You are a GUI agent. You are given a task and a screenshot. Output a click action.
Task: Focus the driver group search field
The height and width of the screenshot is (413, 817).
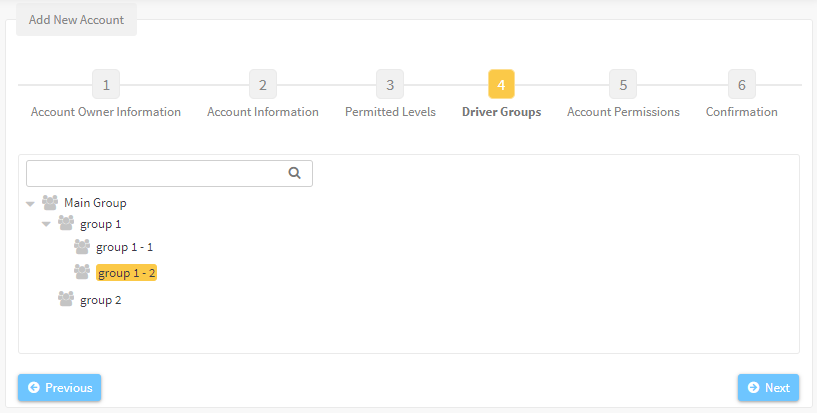coord(169,173)
